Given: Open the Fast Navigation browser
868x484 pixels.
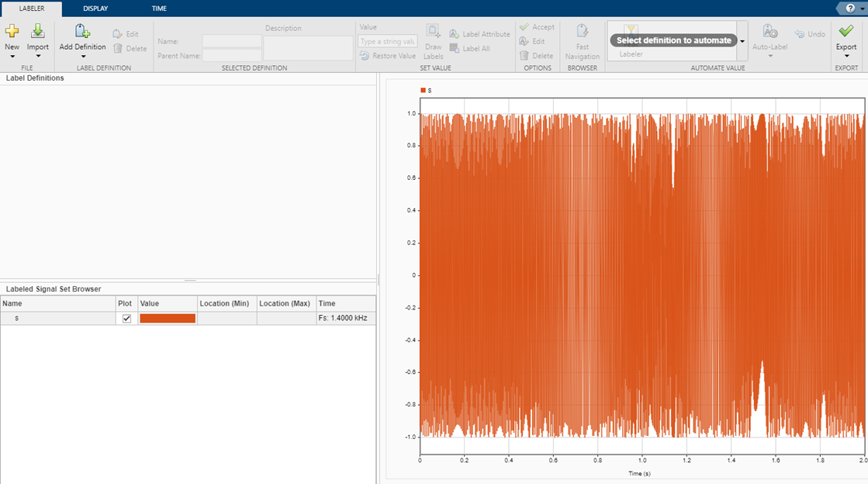Looking at the screenshot, I should click(x=582, y=32).
